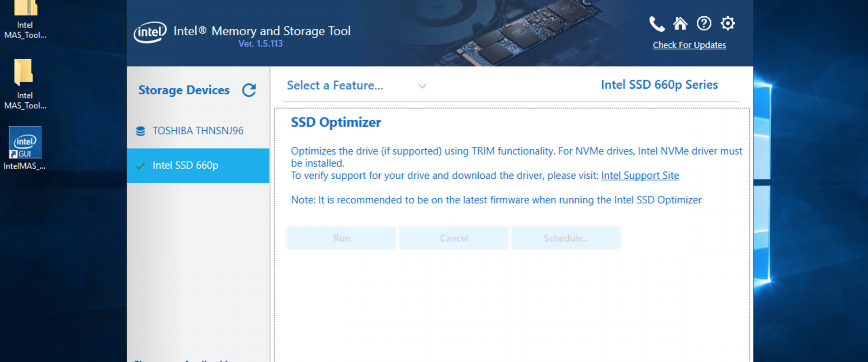
Task: Click the phone contact support icon
Action: pyautogui.click(x=657, y=24)
